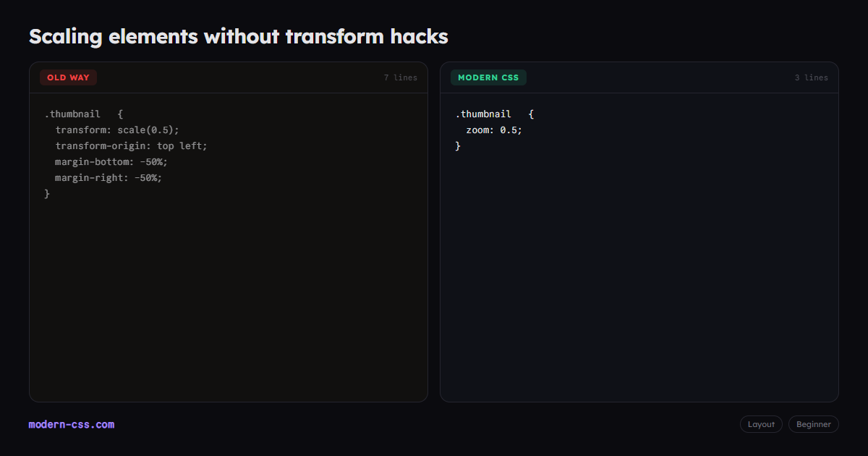Click empty area of old way code panel

tap(229, 304)
